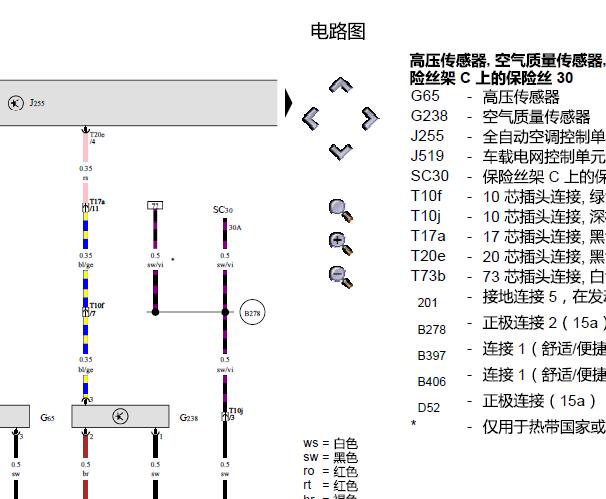Zoom out with the minus magnifier icon
The width and height of the screenshot is (606, 499).
(x=340, y=277)
